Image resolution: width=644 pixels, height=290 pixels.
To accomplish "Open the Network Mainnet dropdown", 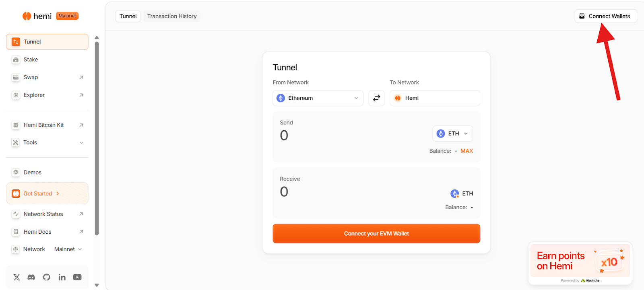I will [68, 249].
